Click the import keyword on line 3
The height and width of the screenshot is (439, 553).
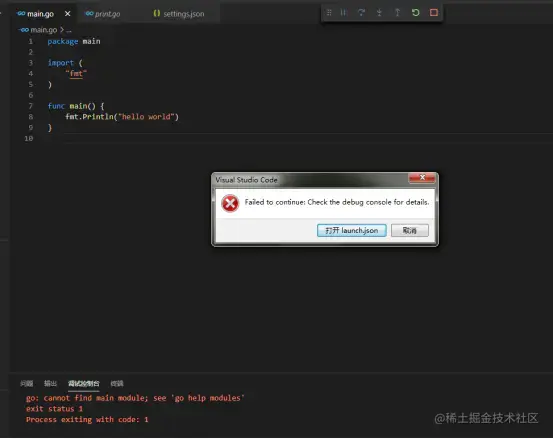click(61, 63)
